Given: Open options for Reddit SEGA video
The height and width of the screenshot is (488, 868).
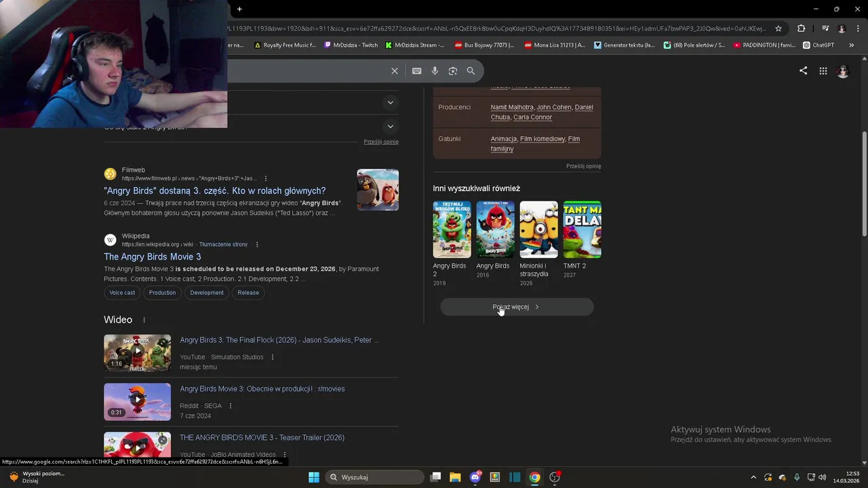Looking at the screenshot, I should (x=231, y=406).
